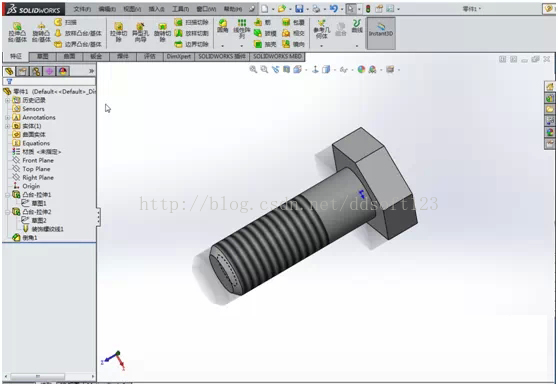Expand the Solid Bodies 实体(1) node
Viewport: 558px width, 386px height.
point(7,126)
